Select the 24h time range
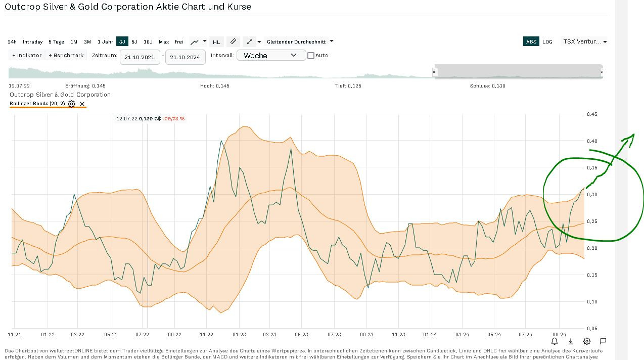This screenshot has height=360, width=644. (x=12, y=41)
